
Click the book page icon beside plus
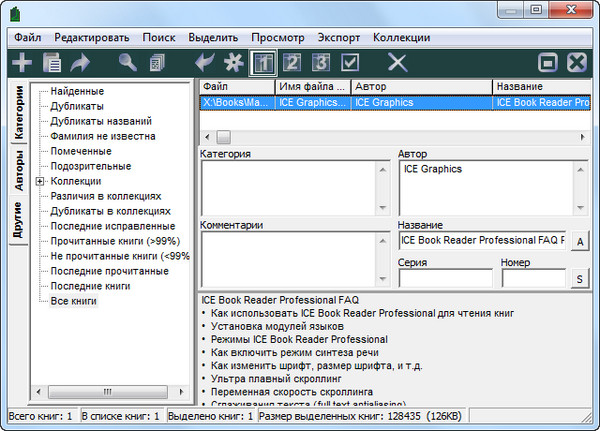coord(50,63)
